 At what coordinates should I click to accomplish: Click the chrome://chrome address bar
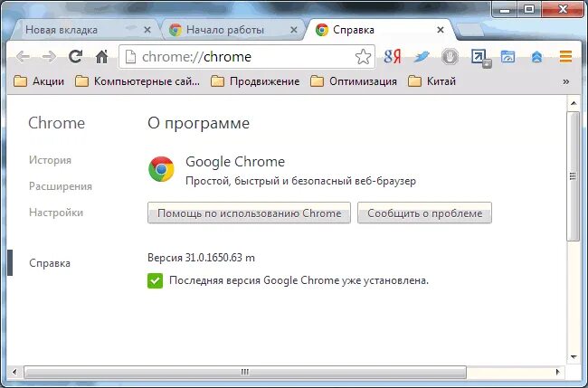[x=247, y=57]
